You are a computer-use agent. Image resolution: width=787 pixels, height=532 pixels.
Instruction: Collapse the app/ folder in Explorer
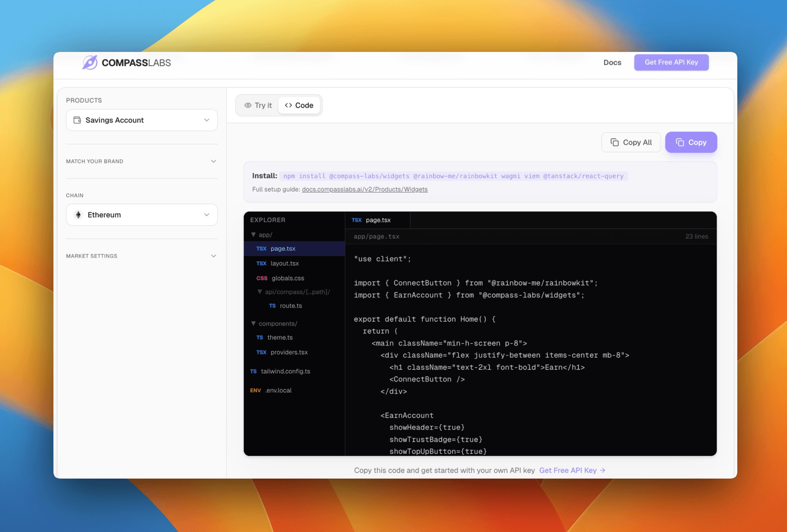pyautogui.click(x=254, y=235)
